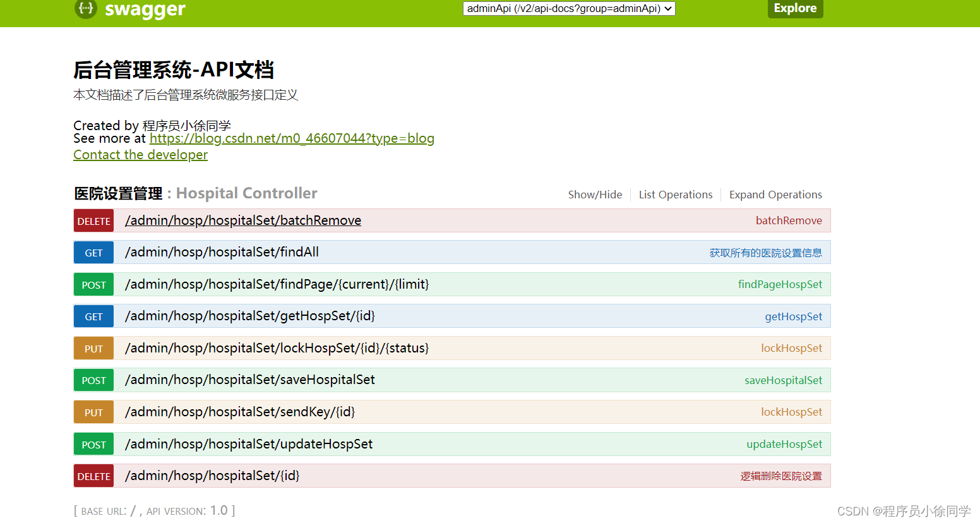Open the blog.csdn.net link

click(x=292, y=138)
